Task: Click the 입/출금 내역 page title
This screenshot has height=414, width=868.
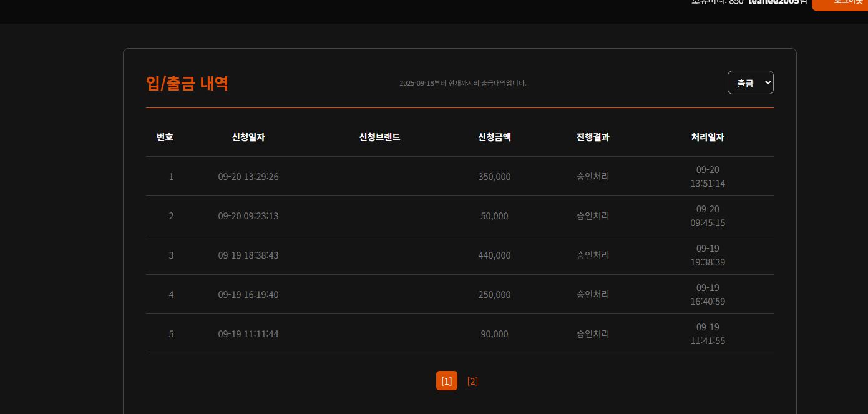Action: [187, 83]
